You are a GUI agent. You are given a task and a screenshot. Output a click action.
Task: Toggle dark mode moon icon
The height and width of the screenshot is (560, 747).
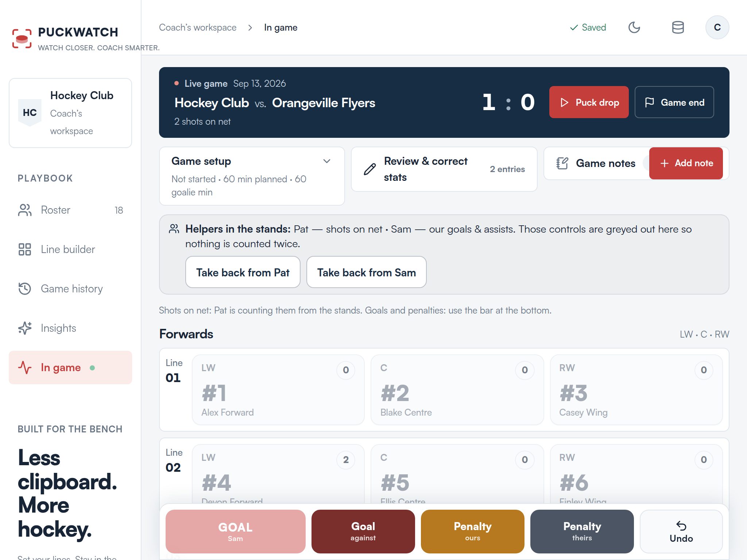(x=634, y=27)
